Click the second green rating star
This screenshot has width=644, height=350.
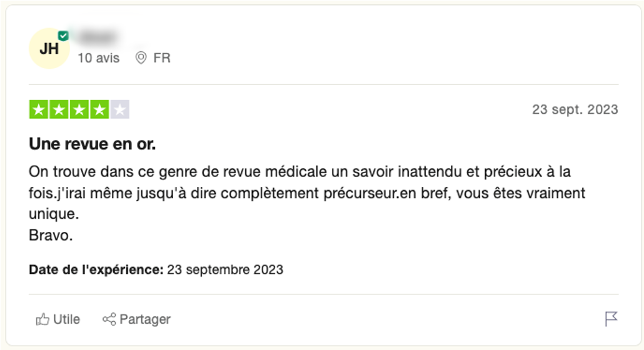coord(59,110)
